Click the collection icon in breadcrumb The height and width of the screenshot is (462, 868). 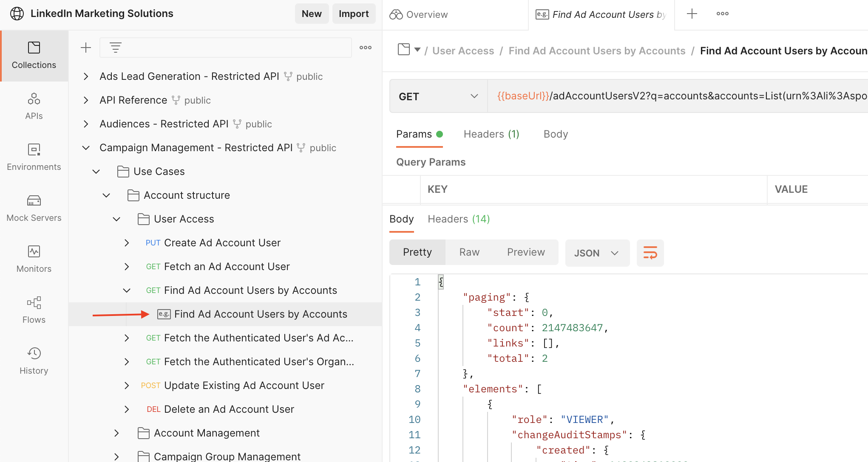(x=404, y=50)
